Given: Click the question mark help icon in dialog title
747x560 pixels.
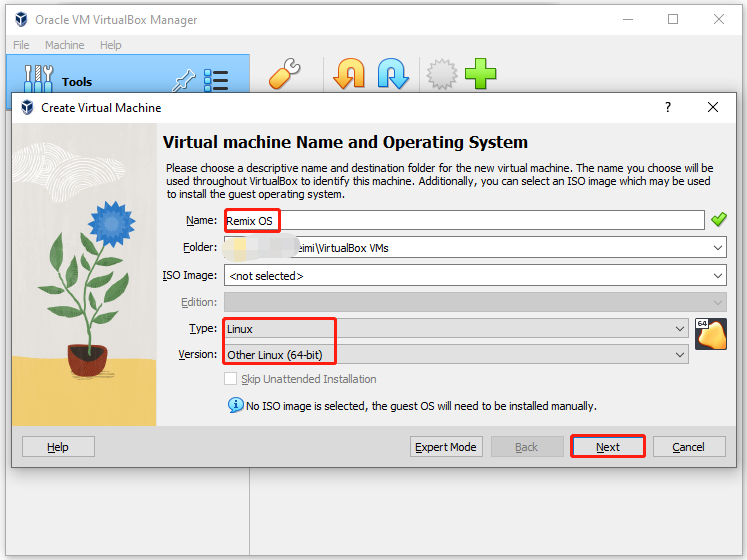Looking at the screenshot, I should [668, 108].
